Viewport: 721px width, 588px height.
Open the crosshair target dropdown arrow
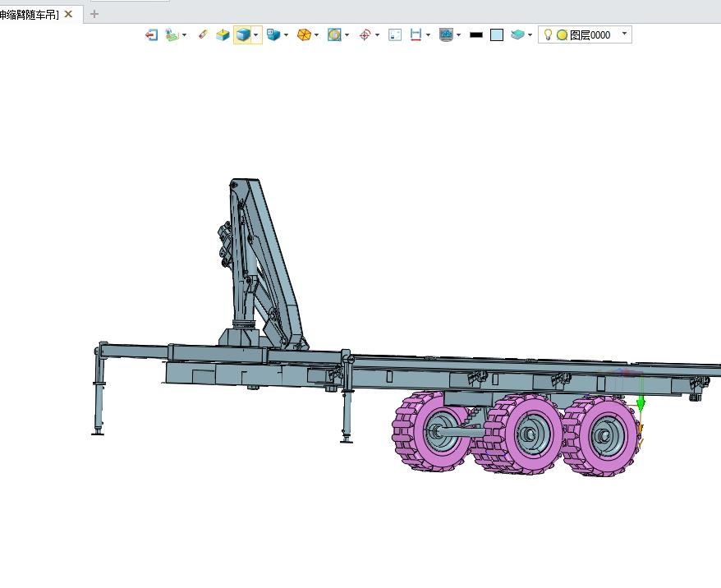(x=378, y=35)
